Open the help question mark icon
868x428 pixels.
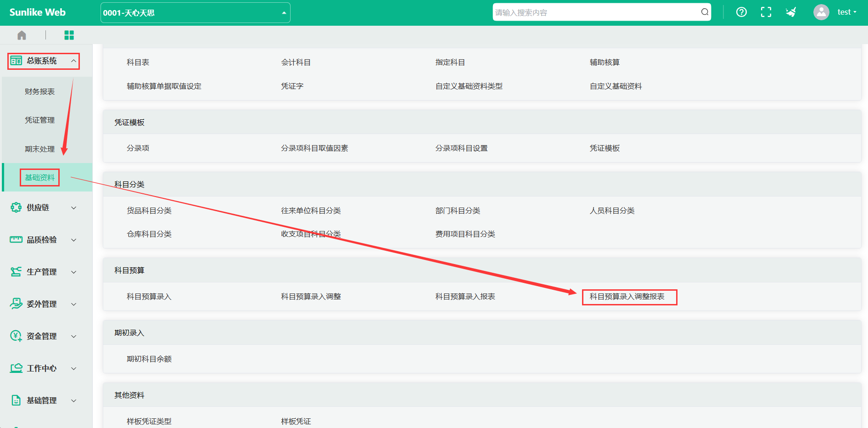click(741, 12)
